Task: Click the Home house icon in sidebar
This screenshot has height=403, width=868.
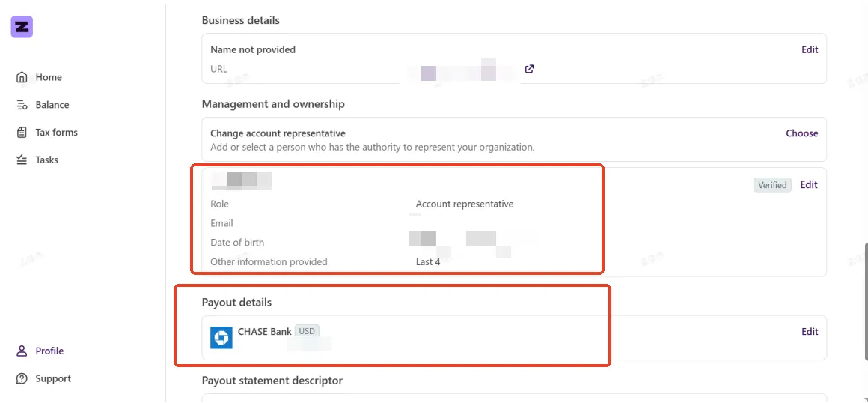Action: (x=22, y=77)
